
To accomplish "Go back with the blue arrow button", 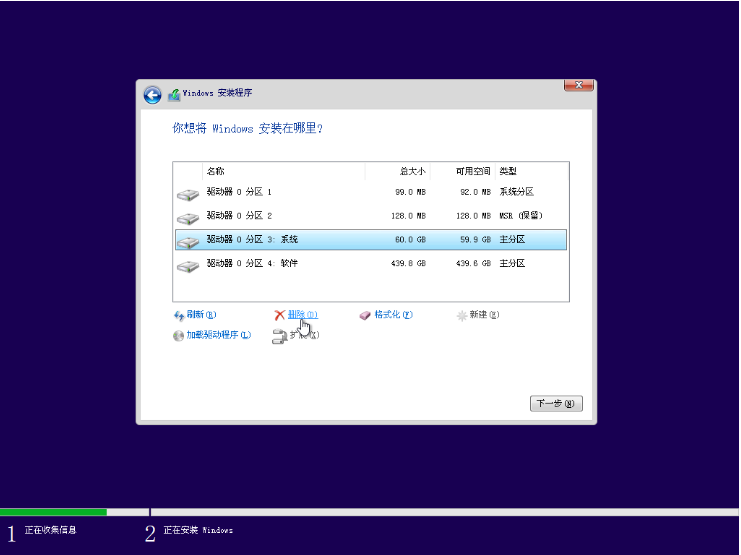I will coord(152,95).
